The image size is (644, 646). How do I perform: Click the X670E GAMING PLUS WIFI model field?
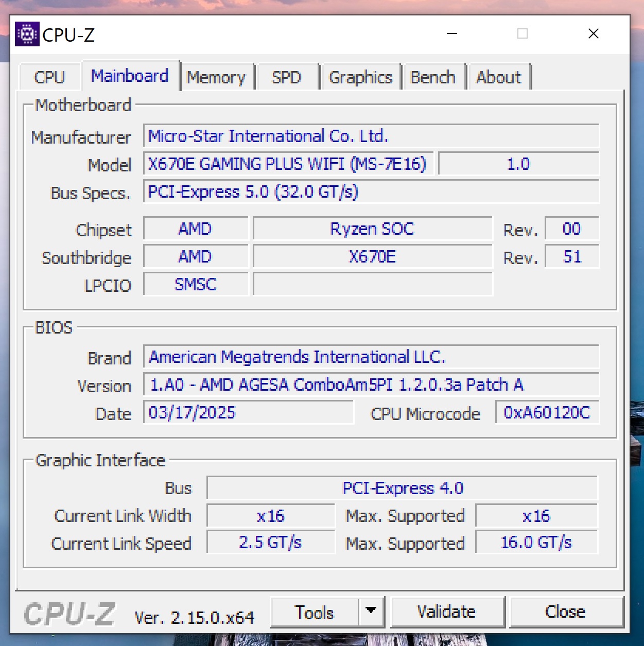tap(288, 164)
